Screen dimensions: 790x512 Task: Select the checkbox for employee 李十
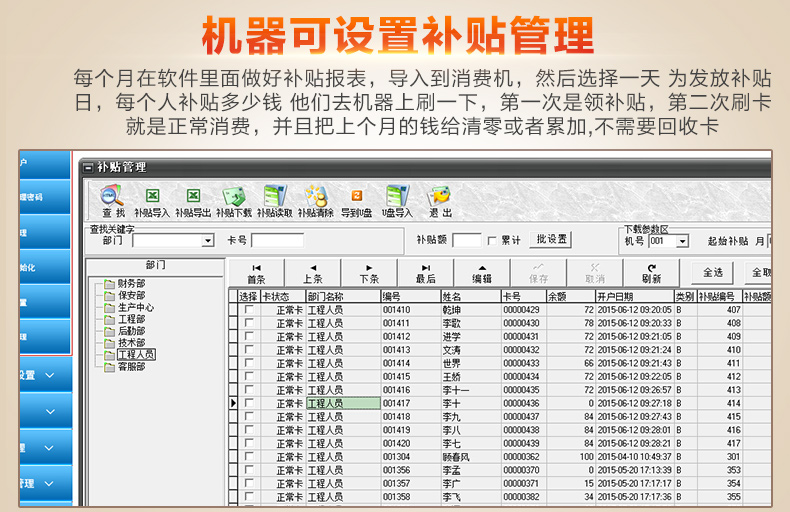tap(248, 403)
